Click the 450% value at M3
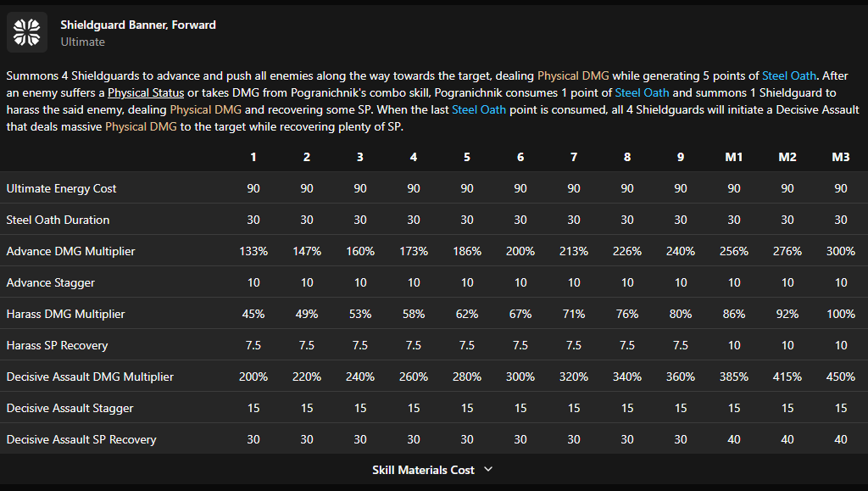The height and width of the screenshot is (491, 868). point(840,377)
